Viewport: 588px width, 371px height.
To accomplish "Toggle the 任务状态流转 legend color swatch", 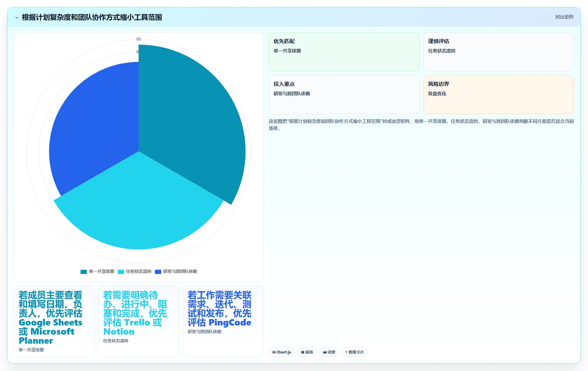I will [x=121, y=272].
